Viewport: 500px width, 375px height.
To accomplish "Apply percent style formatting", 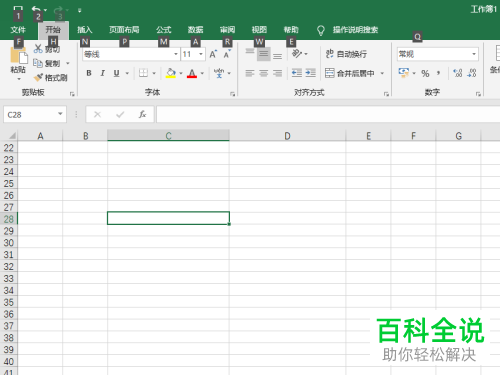I will (425, 73).
